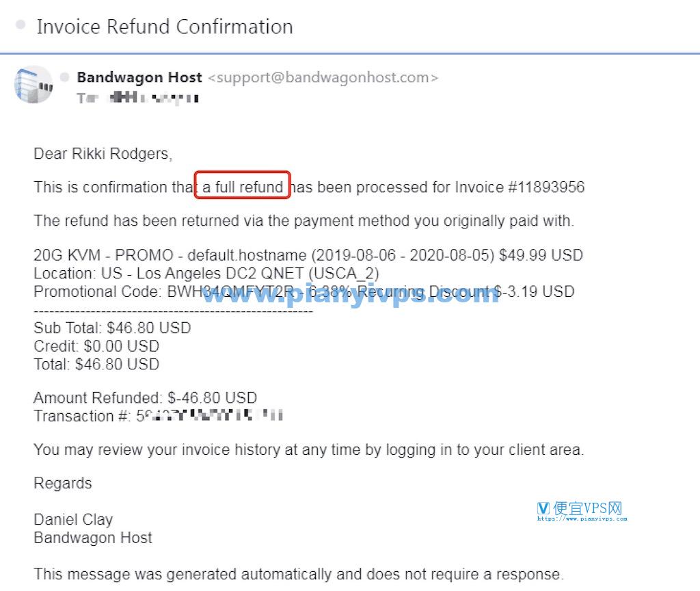
Task: Click the greeting Dear Rikki Rodgers
Action: coord(103,154)
